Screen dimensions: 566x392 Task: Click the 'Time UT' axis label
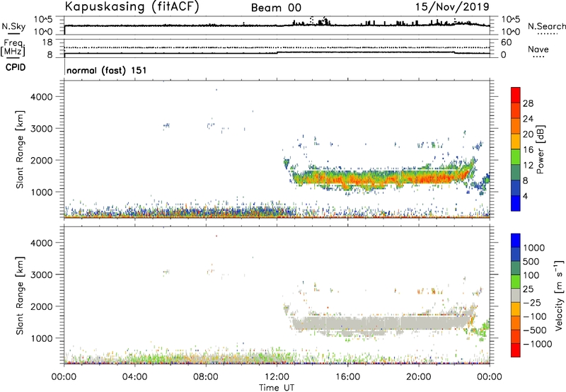coord(277,387)
